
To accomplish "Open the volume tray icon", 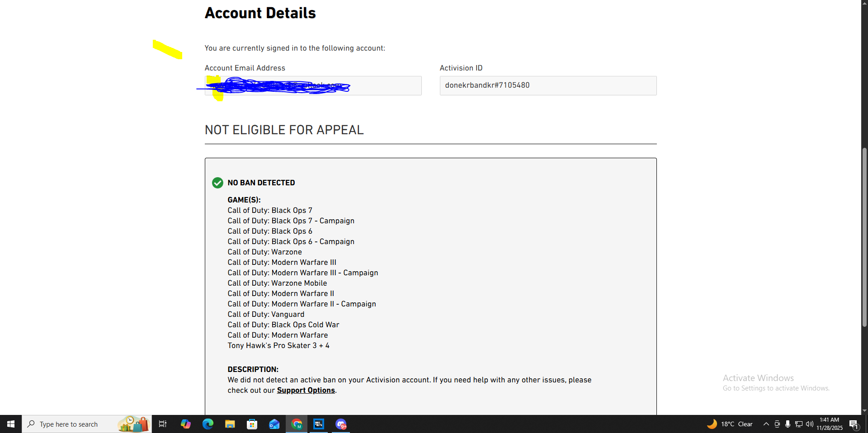I will coord(809,424).
